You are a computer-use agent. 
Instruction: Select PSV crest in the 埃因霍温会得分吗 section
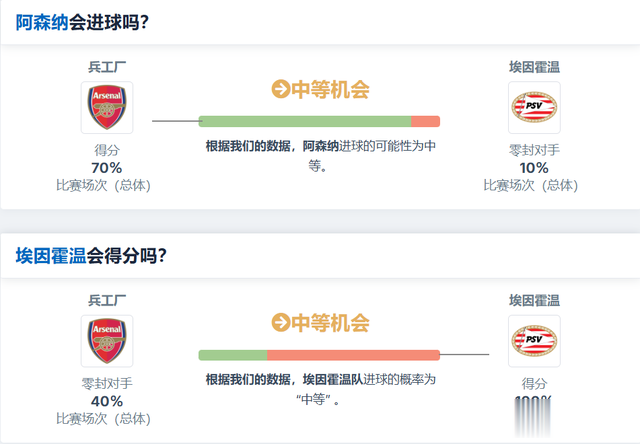(x=534, y=340)
